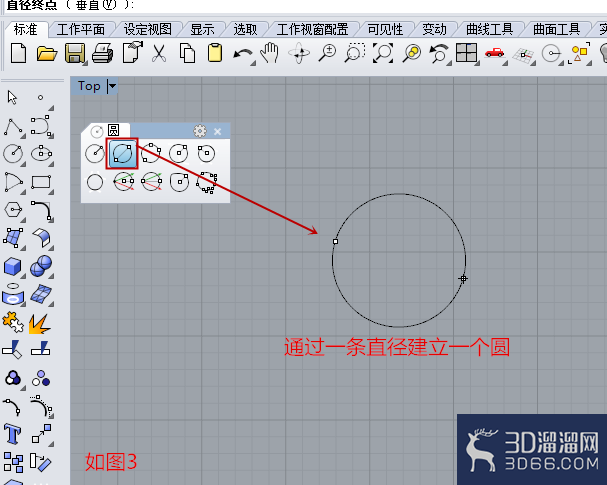Select the single Point tool in sidebar
Screen dimensions: 607x485
point(40,98)
